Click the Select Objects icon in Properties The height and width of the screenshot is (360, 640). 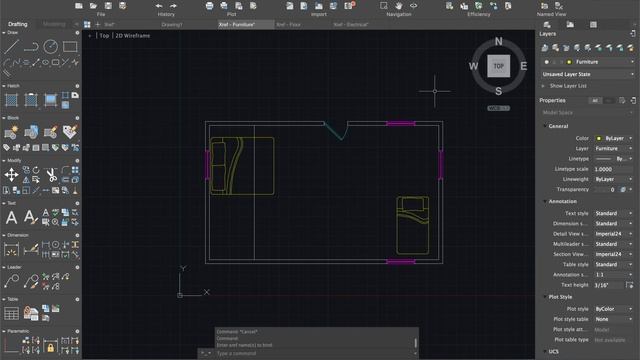coord(622,100)
